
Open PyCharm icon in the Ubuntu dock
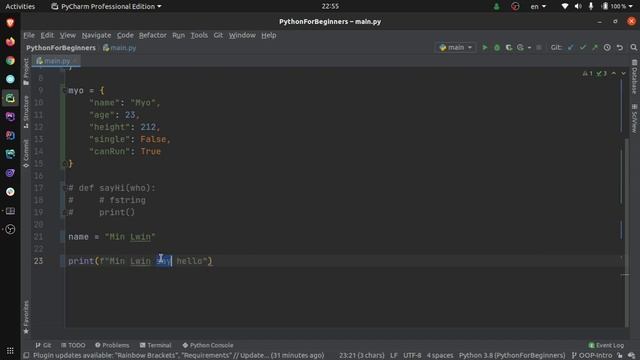tap(10, 98)
